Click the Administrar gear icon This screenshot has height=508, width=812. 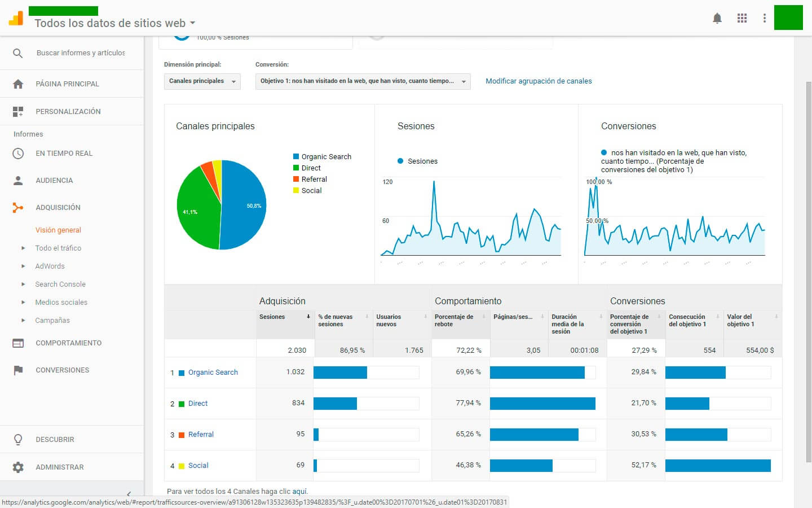click(x=18, y=467)
